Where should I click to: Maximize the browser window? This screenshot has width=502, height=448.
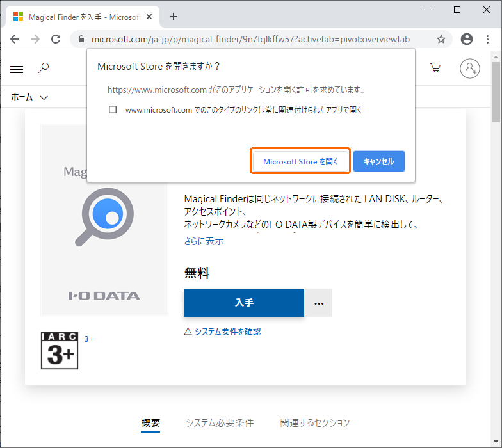click(457, 10)
